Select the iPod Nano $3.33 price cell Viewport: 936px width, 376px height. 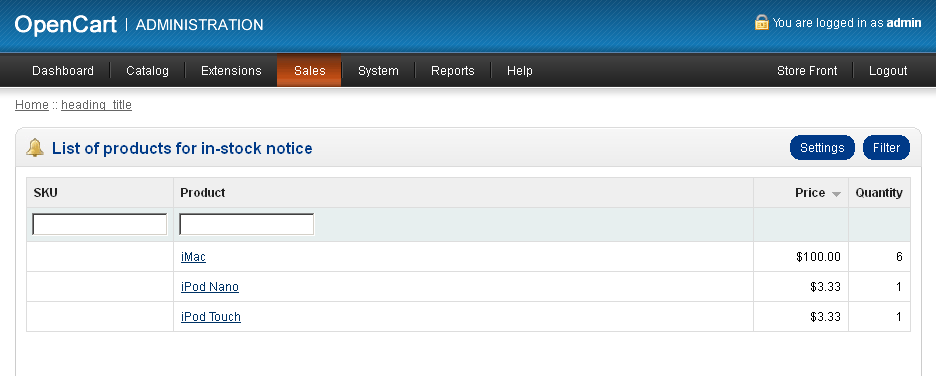click(x=800, y=286)
